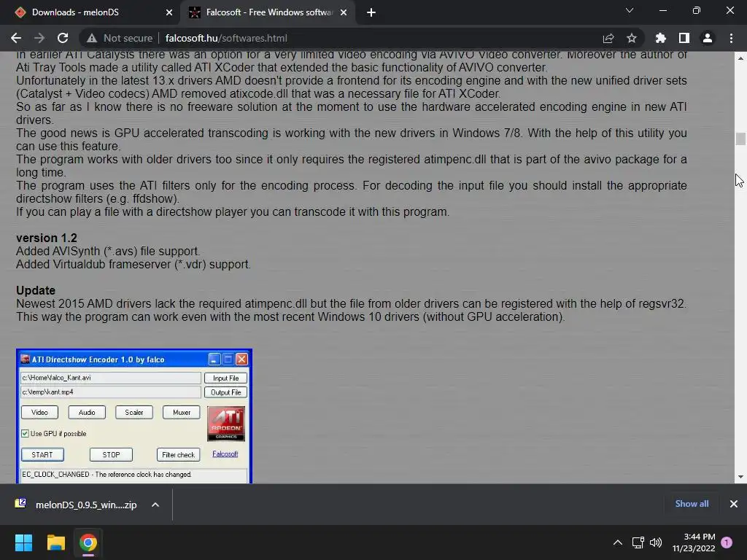Click the melonDS tab favicon
Screen dimensions: 747x560
pyautogui.click(x=20, y=12)
